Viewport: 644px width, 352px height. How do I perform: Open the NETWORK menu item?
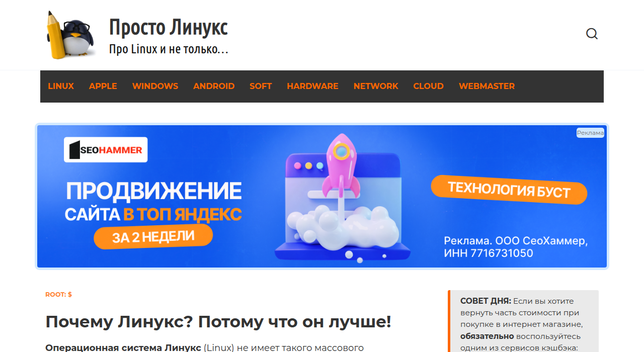click(376, 86)
